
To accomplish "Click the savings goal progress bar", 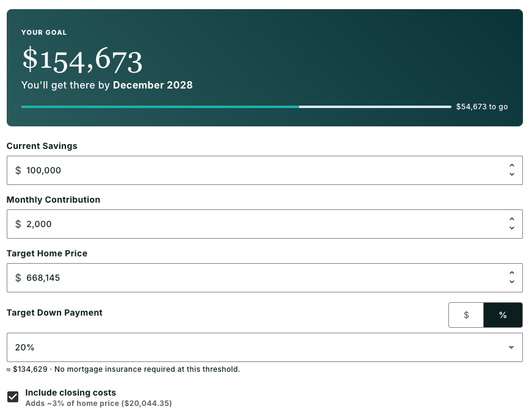I will [236, 107].
